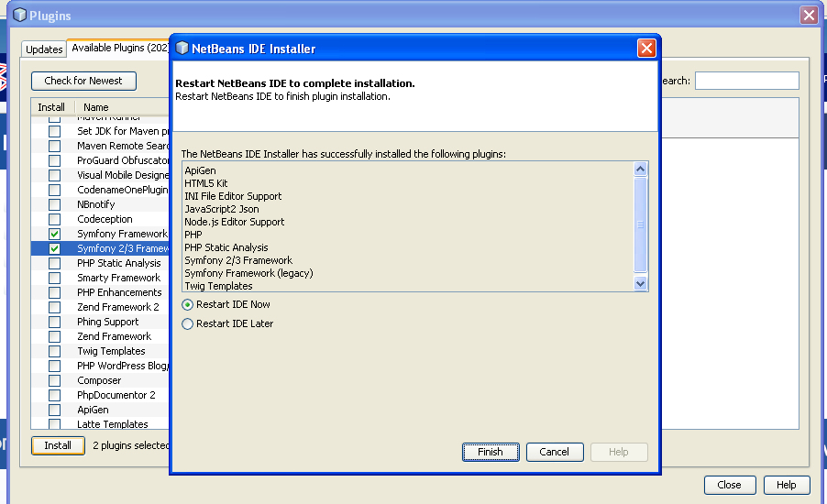
Task: Open the Available Plugins tab
Action: coord(119,49)
